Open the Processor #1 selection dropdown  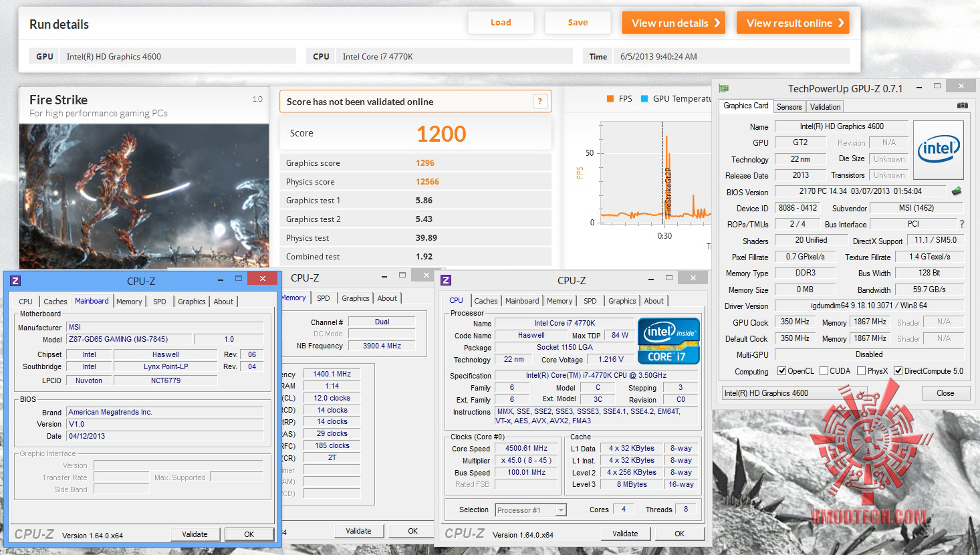531,510
